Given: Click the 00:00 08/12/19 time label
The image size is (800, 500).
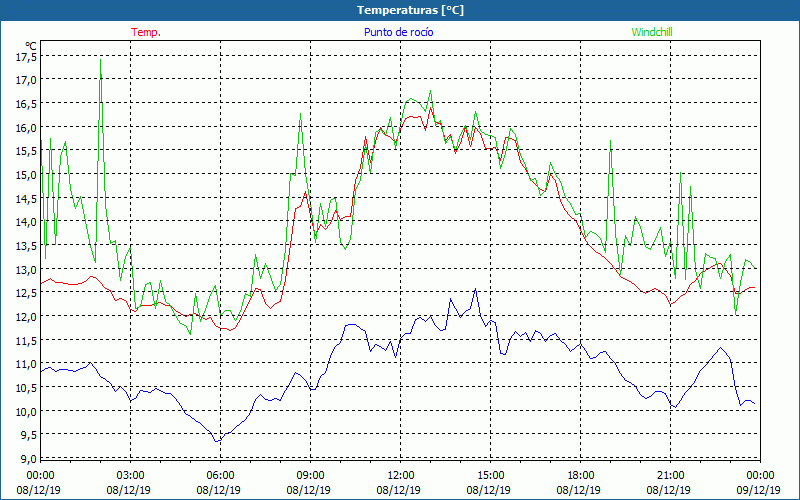Looking at the screenshot, I should (39, 483).
